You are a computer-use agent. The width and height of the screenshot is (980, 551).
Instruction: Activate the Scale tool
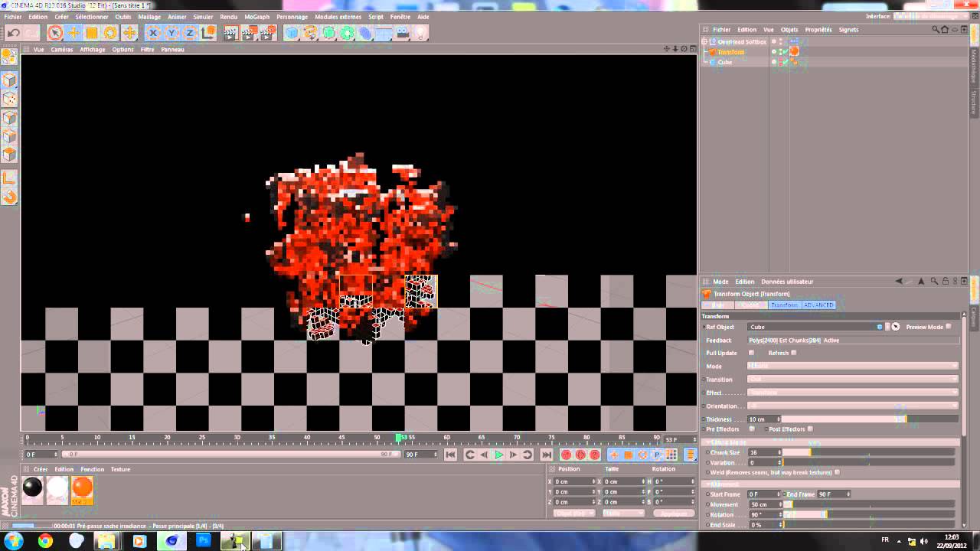(92, 33)
